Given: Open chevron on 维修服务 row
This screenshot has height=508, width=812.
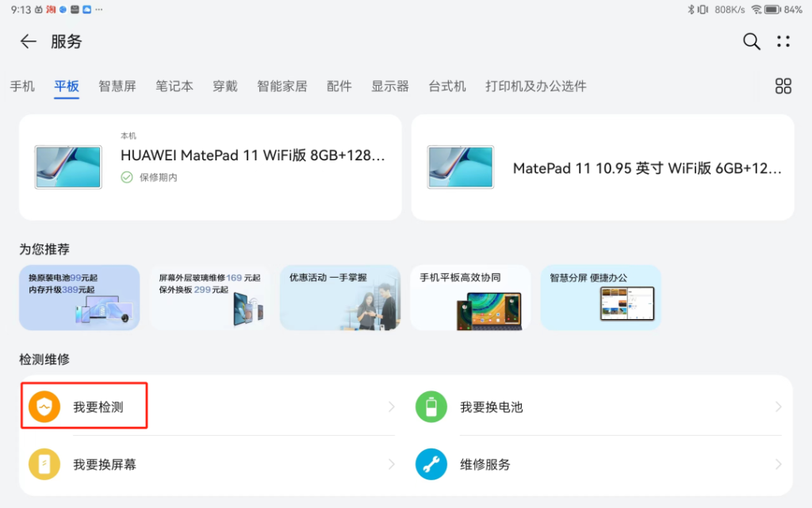Looking at the screenshot, I should point(779,464).
